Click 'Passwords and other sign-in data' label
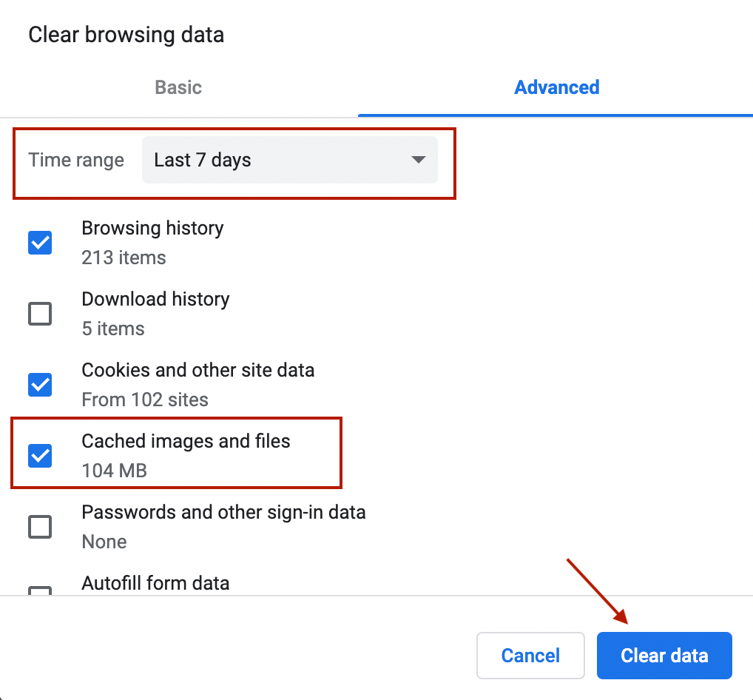753x700 pixels. (x=223, y=512)
